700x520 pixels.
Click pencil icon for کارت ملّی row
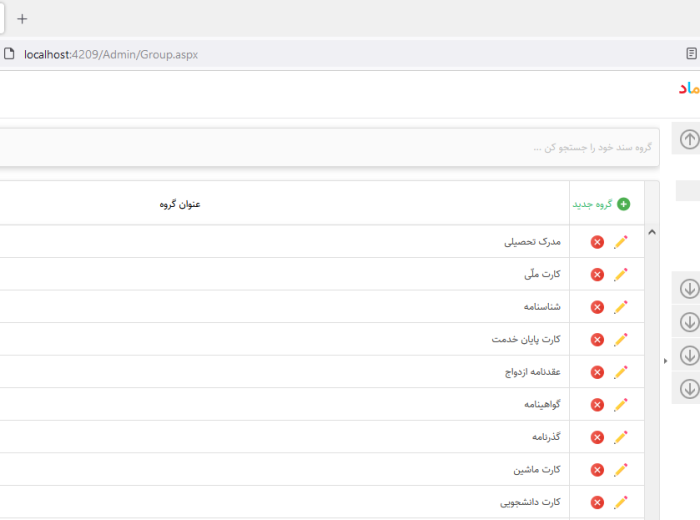[620, 275]
